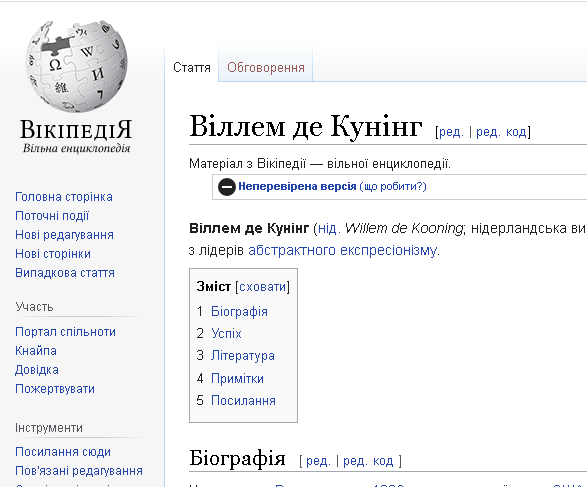Viewport: 587px width, 487px height.
Task: Click the Wikipedia globe logo
Action: point(76,66)
